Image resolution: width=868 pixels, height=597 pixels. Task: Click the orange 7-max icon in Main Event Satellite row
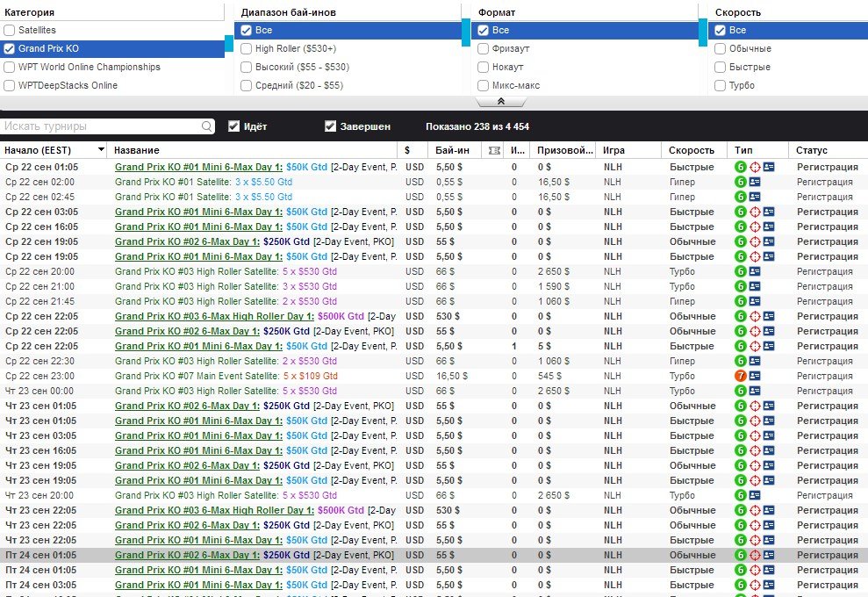coord(741,376)
